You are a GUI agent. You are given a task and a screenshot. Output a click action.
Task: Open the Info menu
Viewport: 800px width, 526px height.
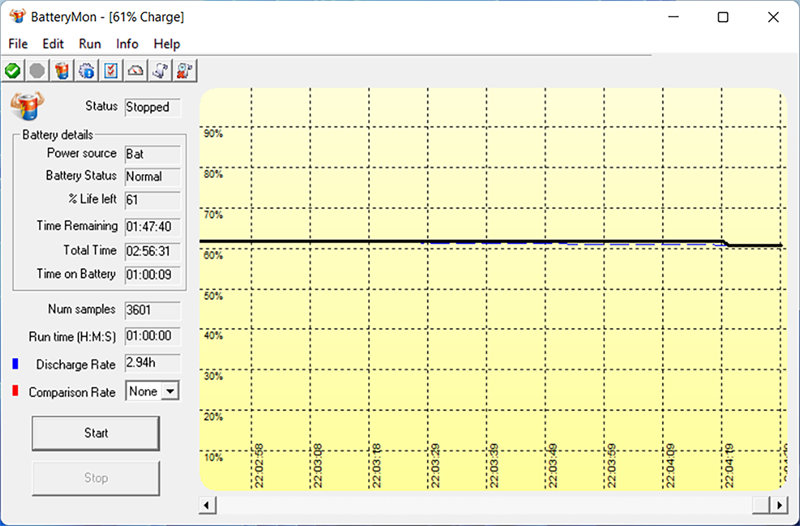pyautogui.click(x=127, y=44)
